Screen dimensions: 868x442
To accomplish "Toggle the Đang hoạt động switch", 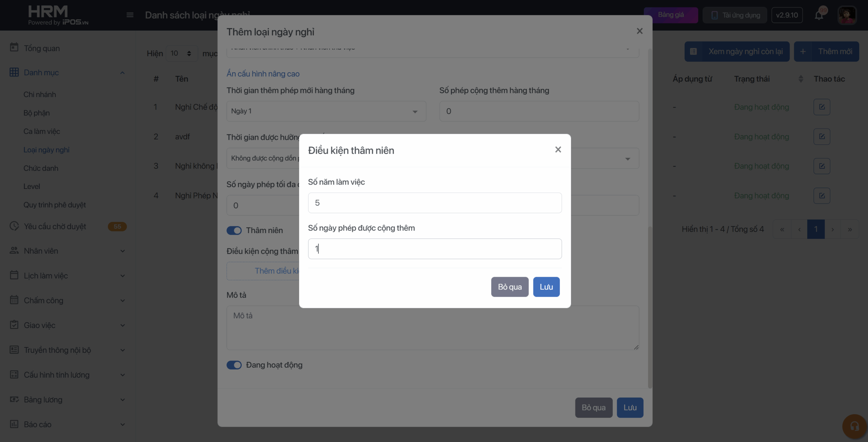I will click(234, 365).
